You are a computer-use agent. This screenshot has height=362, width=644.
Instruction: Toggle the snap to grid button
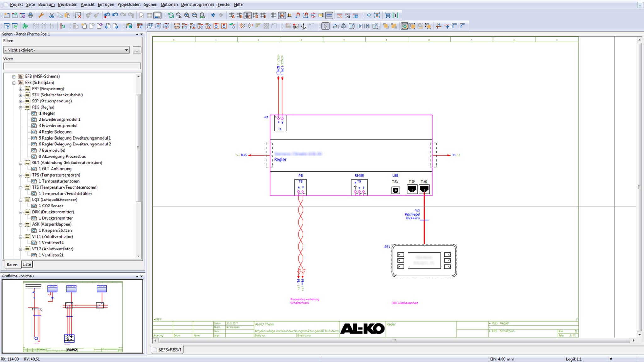coord(282,15)
